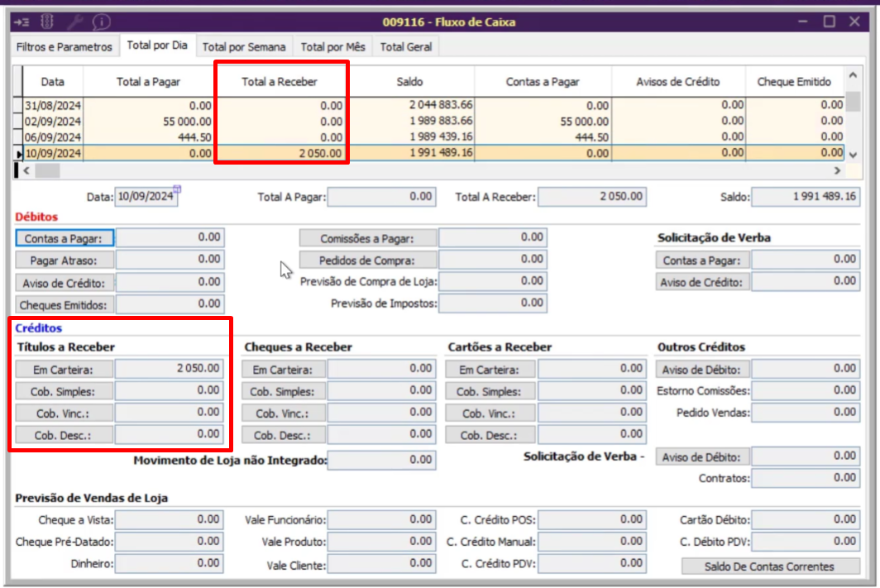Click the grid's vertical scroll up arrow
The image size is (880, 588).
(x=853, y=75)
